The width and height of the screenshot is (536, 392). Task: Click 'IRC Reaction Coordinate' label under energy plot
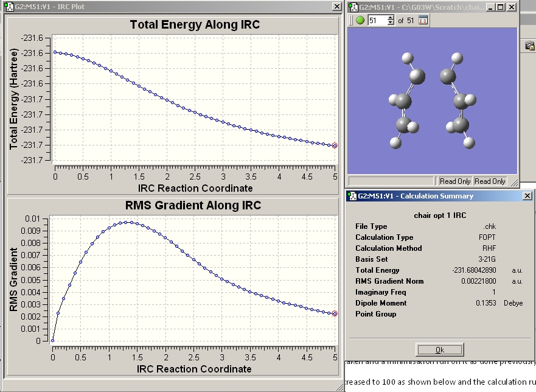[x=195, y=188]
